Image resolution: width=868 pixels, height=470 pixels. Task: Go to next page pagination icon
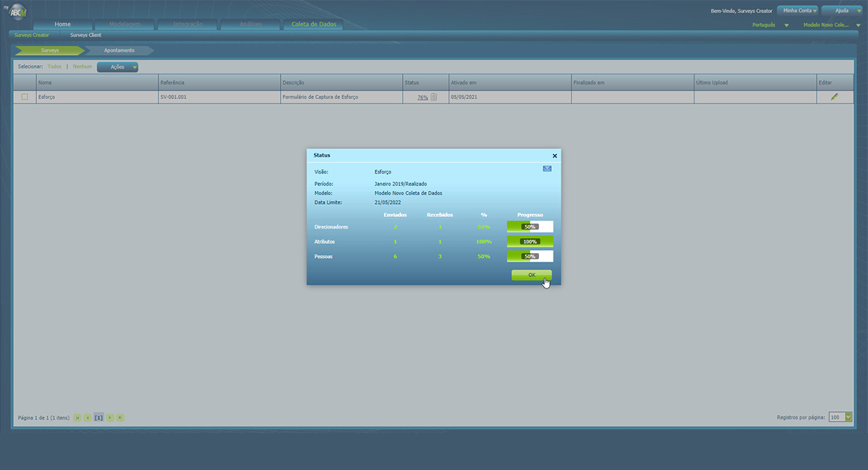point(110,417)
